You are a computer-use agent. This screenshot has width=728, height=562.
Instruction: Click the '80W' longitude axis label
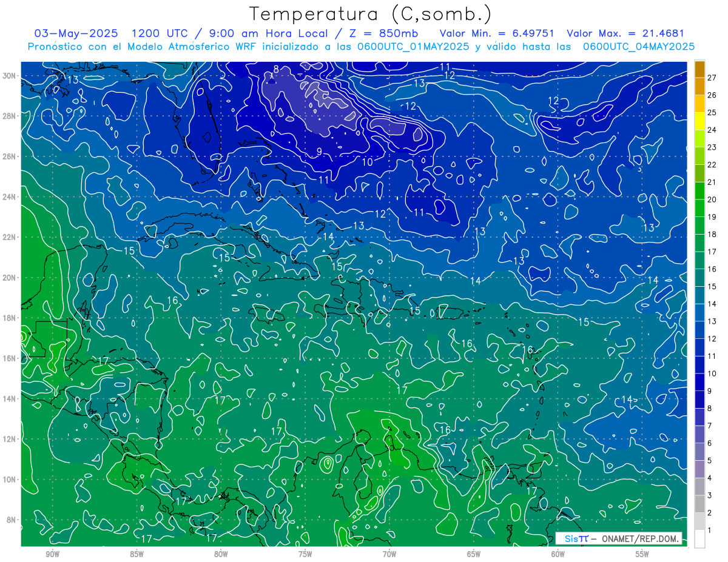coord(221,554)
